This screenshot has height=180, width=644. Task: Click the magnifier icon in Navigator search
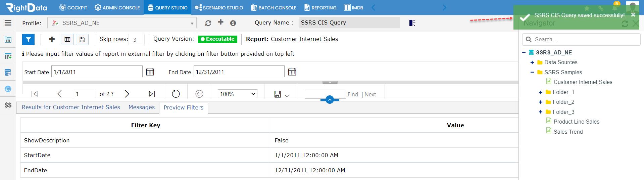(x=529, y=39)
